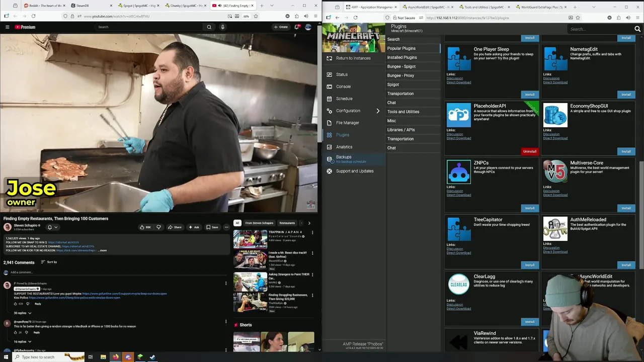Expand the 16 replies thread
644x362 pixels.
coord(22,341)
